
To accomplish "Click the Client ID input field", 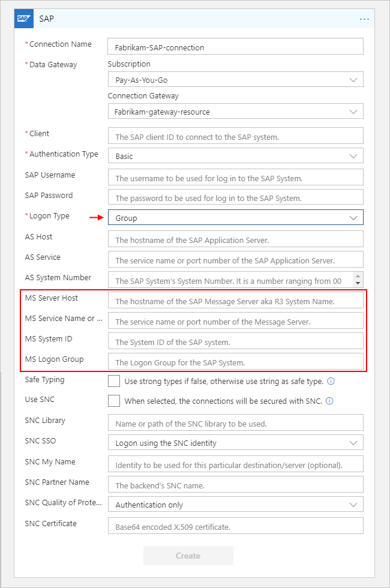I will pyautogui.click(x=236, y=135).
